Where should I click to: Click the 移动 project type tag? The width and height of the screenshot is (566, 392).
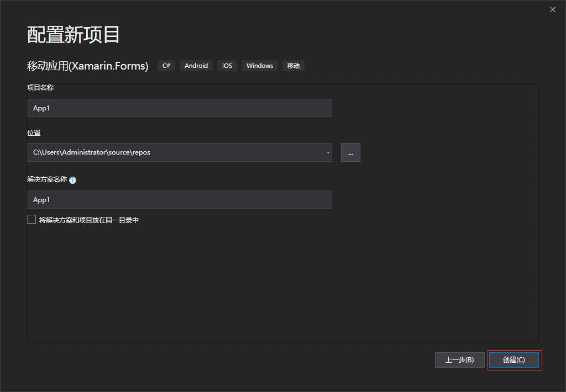point(294,66)
